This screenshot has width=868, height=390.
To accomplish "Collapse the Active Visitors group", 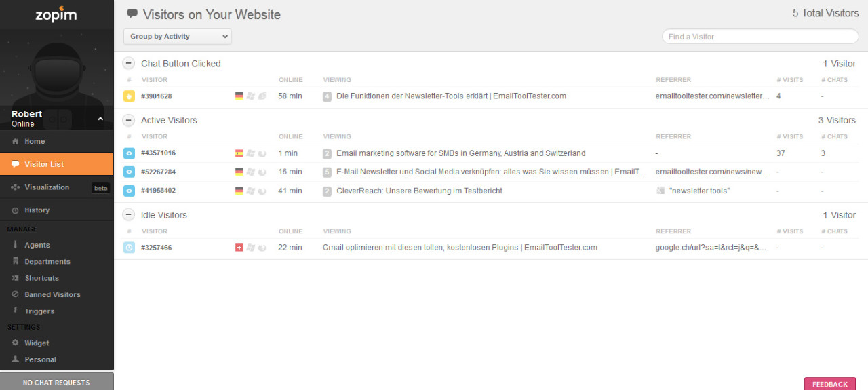I will tap(128, 120).
